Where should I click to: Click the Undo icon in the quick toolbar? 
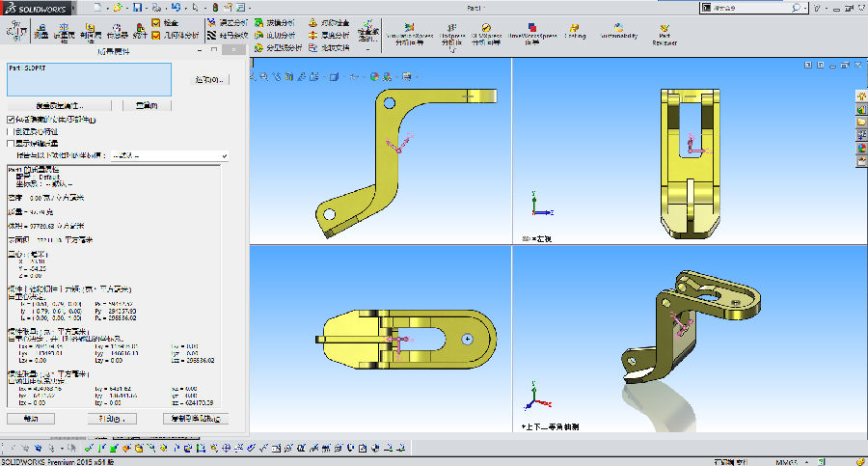pyautogui.click(x=176, y=7)
